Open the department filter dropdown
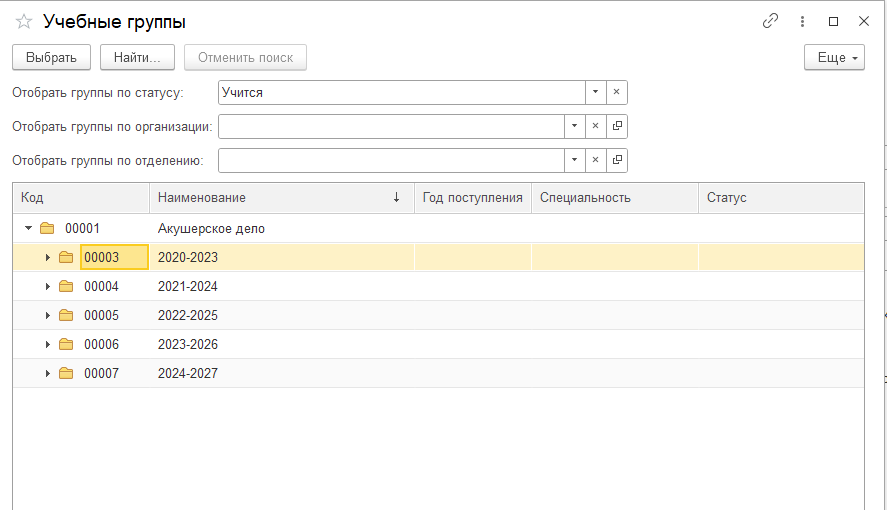This screenshot has width=887, height=510. coord(574,160)
